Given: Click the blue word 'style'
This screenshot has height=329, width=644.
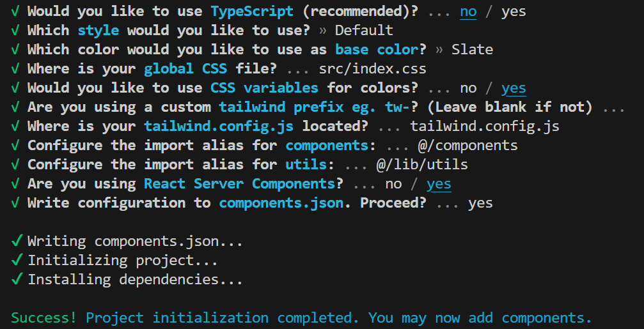Looking at the screenshot, I should [x=98, y=31].
